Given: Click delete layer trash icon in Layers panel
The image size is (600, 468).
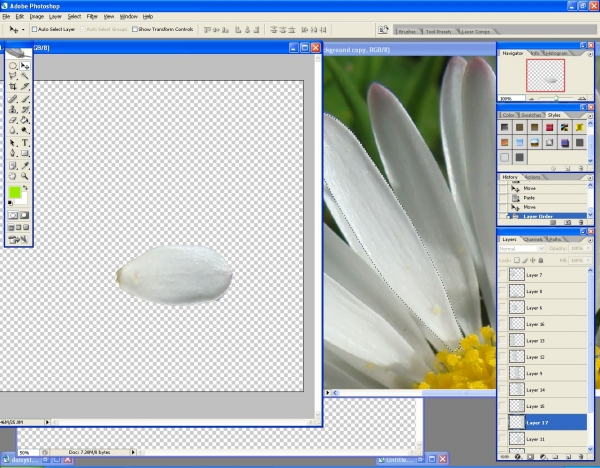Looking at the screenshot, I should 580,457.
